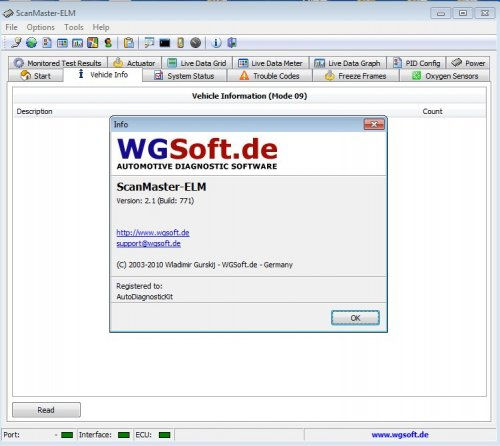The height and width of the screenshot is (446, 500).
Task: Go to the Start tab
Action: coord(36,76)
